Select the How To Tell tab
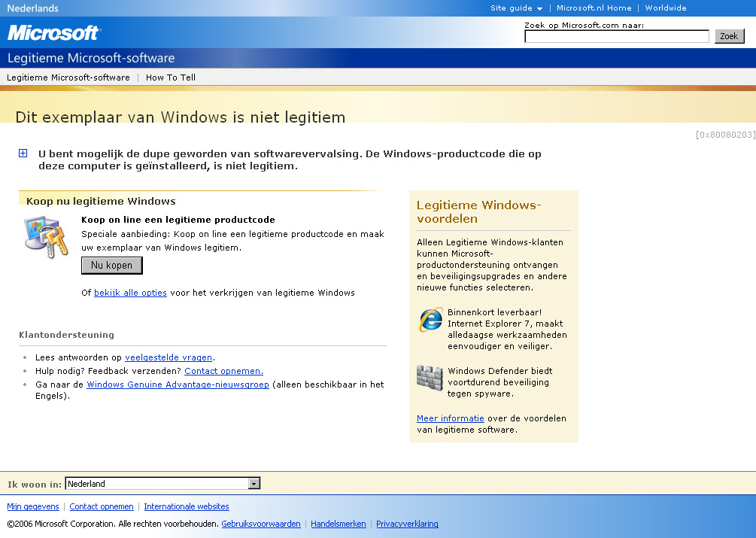The image size is (756, 538). 171,78
